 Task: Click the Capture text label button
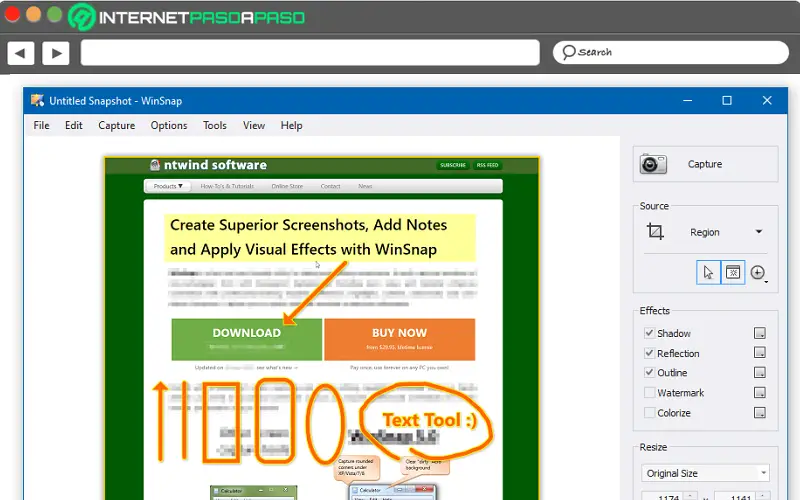point(705,164)
